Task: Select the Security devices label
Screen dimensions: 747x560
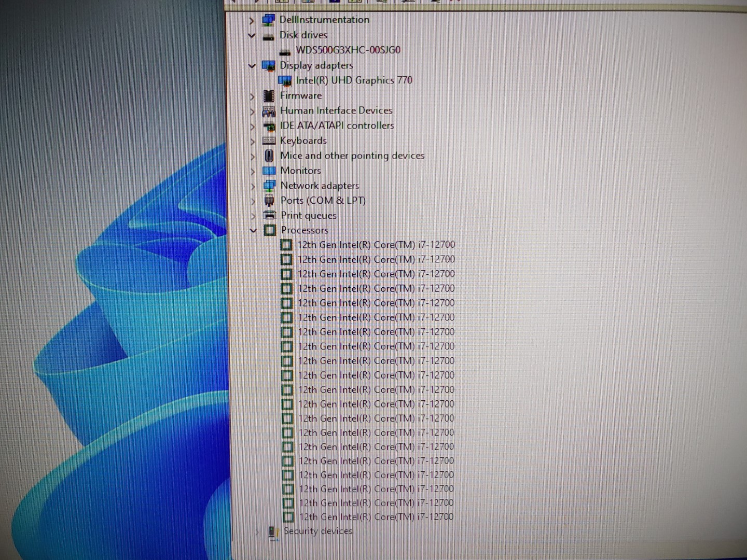Action: click(x=318, y=531)
